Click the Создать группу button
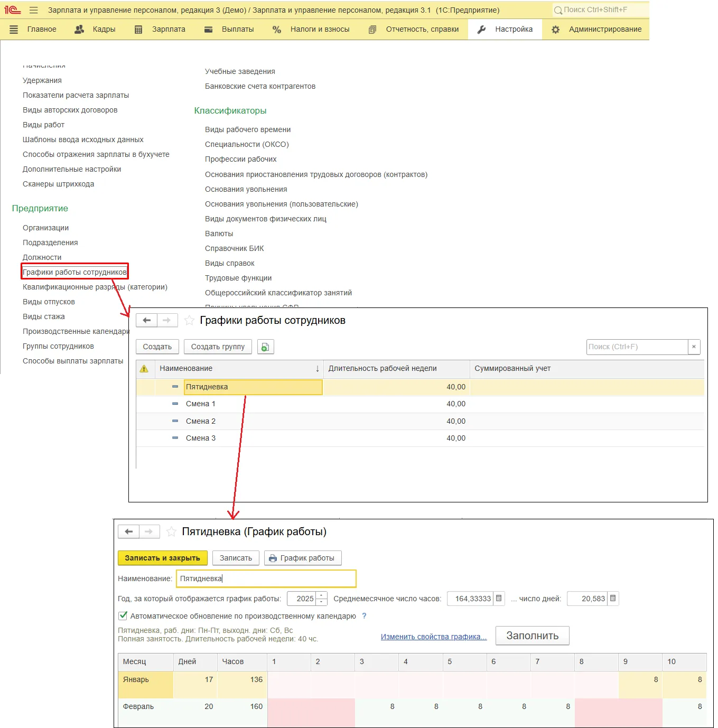 coord(218,347)
